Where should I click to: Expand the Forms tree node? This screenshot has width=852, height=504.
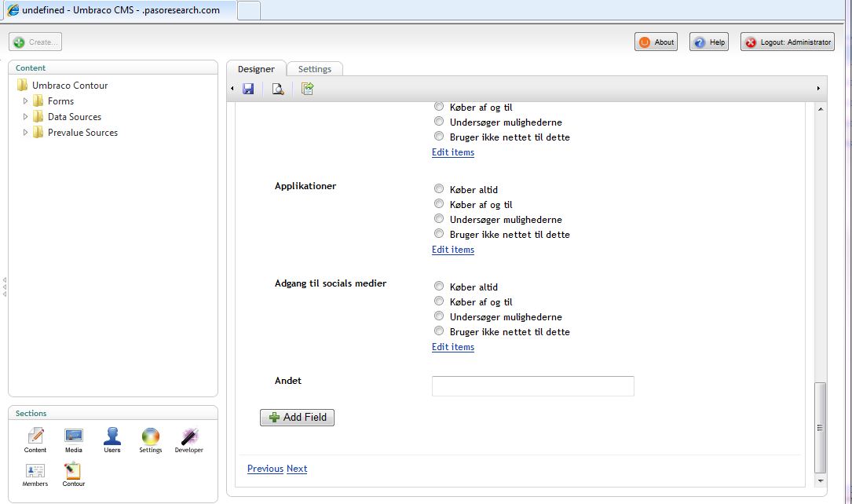(25, 101)
